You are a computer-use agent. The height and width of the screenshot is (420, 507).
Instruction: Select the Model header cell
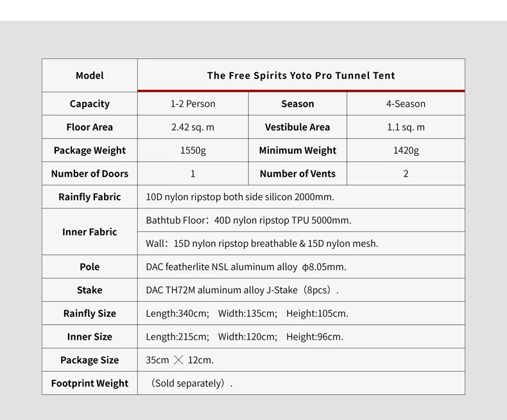coord(90,75)
